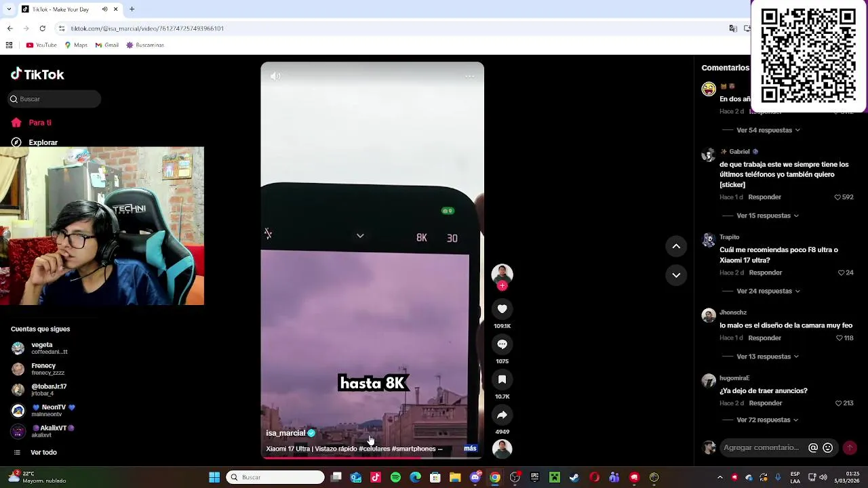The image size is (868, 488).
Task: Open a new Chrome tab
Action: click(x=132, y=9)
